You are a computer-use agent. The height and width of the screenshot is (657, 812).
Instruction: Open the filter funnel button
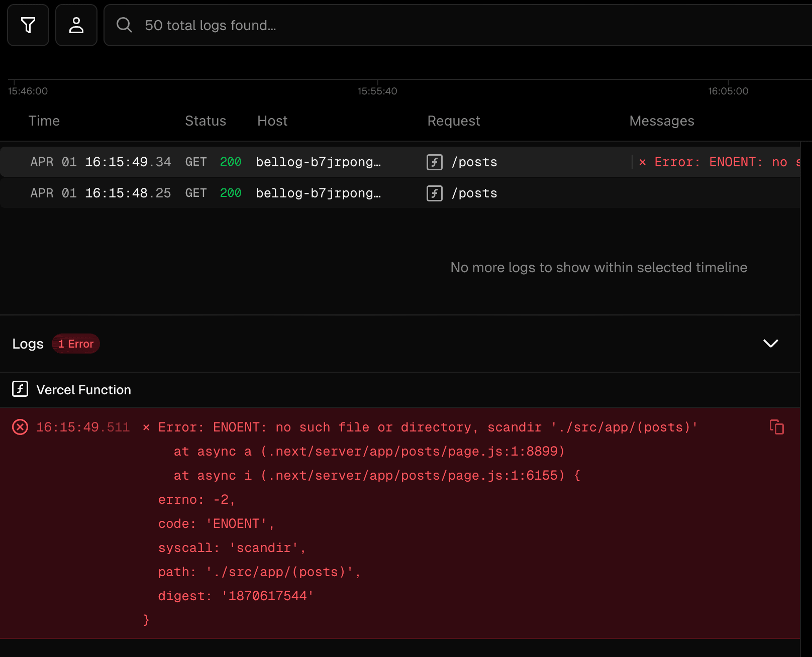click(28, 25)
